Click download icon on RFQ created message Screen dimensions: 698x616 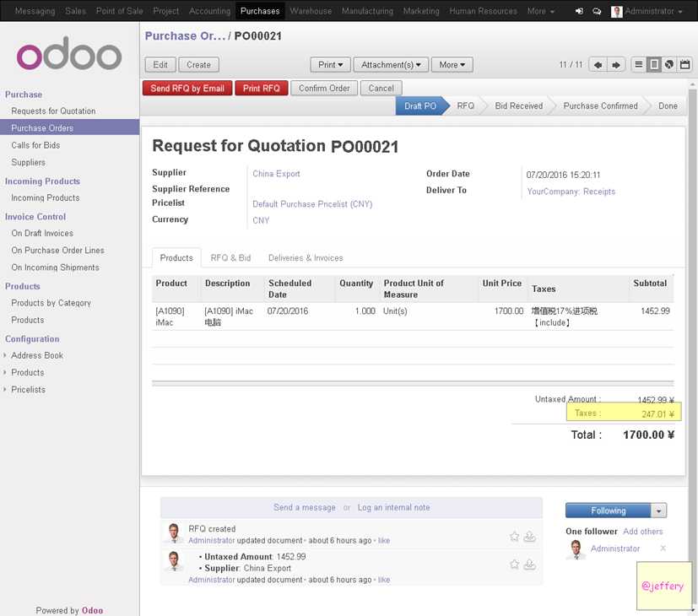529,537
